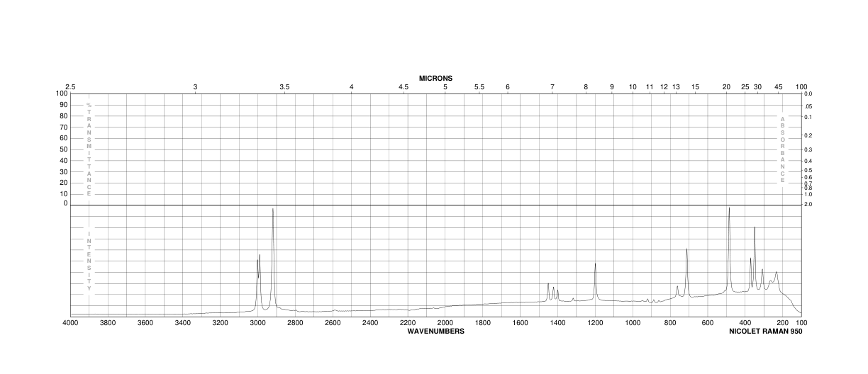Select the 0.4 absorbance tick label
868x374 pixels.
(809, 161)
